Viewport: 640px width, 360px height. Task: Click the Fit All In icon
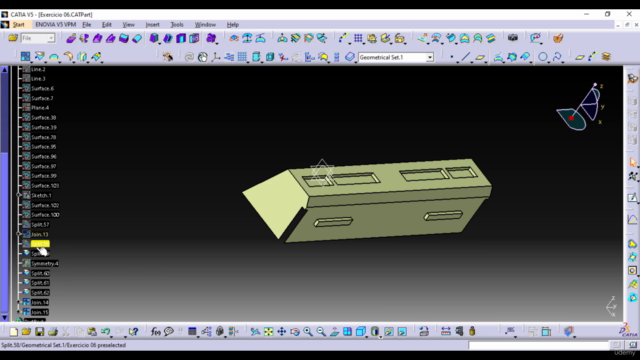coord(268,331)
